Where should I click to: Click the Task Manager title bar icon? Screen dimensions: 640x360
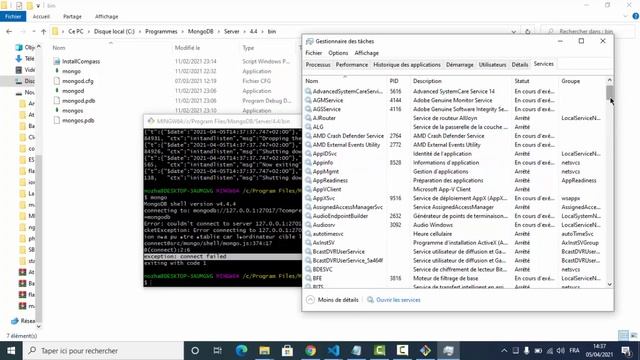tap(309, 41)
